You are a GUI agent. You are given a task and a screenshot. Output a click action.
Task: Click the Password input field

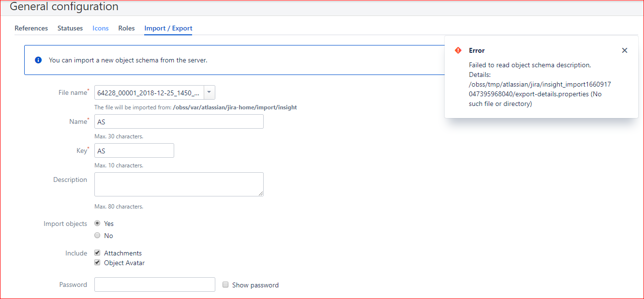tap(155, 284)
